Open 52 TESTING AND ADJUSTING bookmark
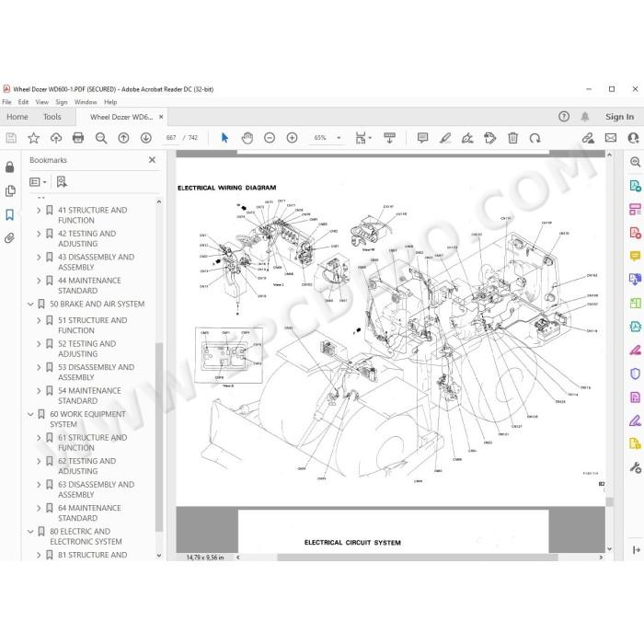This screenshot has height=644, width=644. (87, 349)
